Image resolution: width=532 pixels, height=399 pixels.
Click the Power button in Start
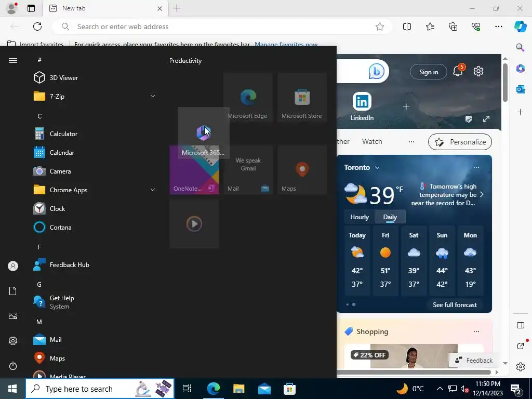(x=13, y=366)
